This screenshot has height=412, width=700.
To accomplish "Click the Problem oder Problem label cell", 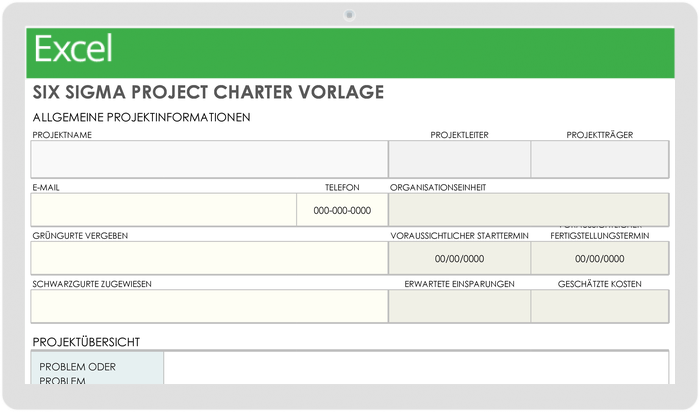I will (97, 368).
